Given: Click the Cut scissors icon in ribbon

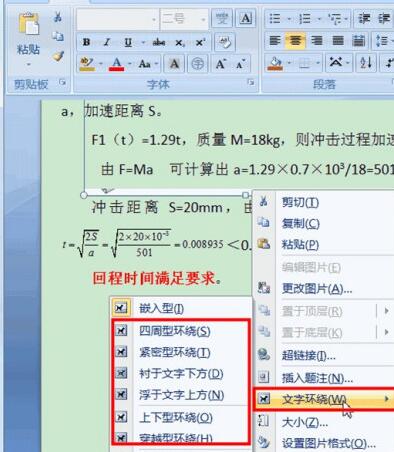Looking at the screenshot, I should [58, 16].
